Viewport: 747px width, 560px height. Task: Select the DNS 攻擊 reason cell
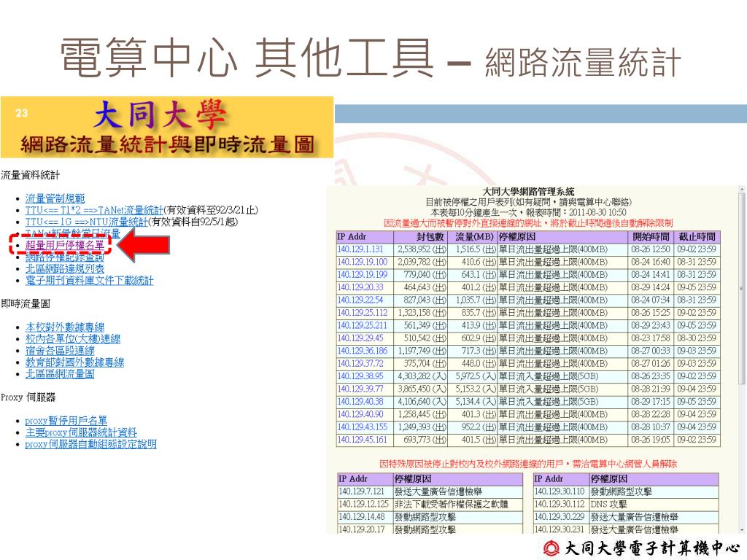coord(654,504)
